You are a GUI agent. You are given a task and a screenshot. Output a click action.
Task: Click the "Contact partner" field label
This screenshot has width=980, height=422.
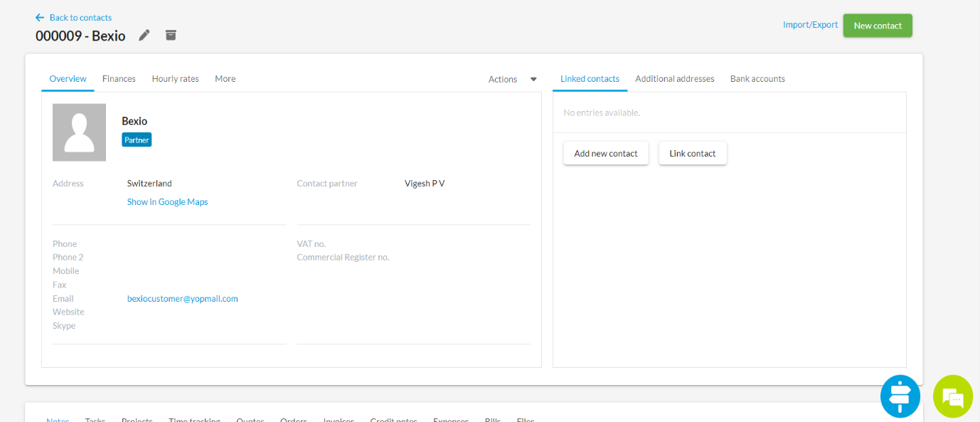tap(327, 184)
